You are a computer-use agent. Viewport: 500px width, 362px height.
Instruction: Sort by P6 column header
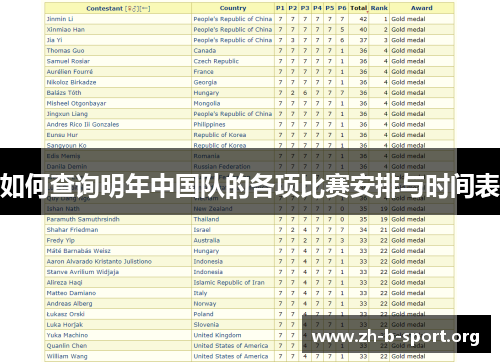(342, 8)
